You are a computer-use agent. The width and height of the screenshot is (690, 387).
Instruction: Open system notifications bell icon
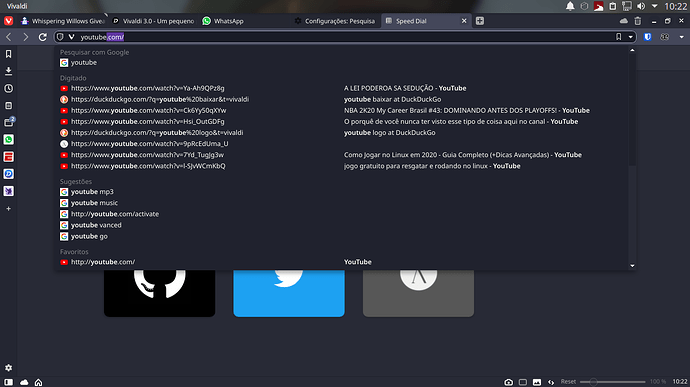(570, 6)
